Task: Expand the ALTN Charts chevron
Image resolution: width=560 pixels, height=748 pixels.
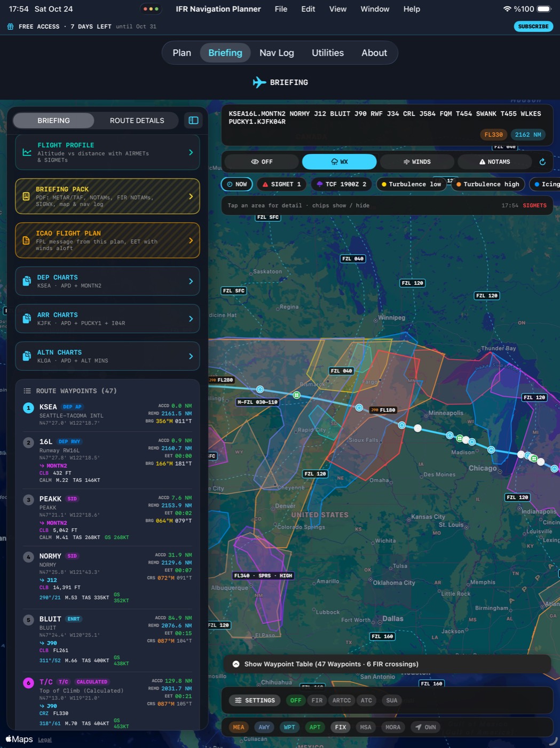Action: (191, 356)
